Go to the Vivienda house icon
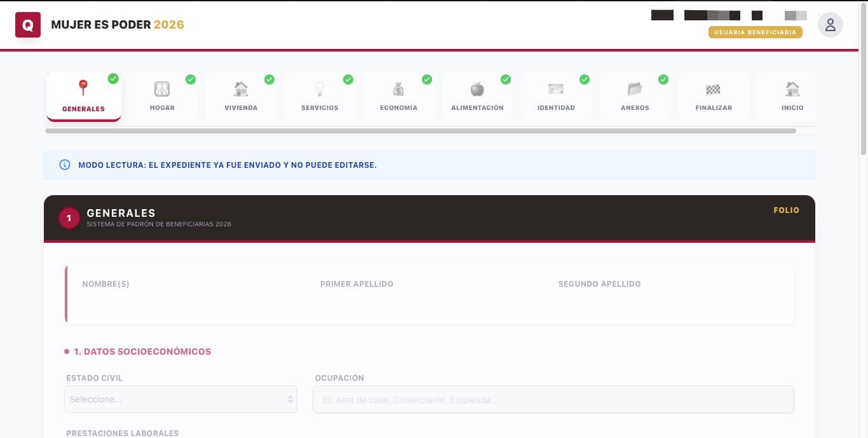 point(241,89)
